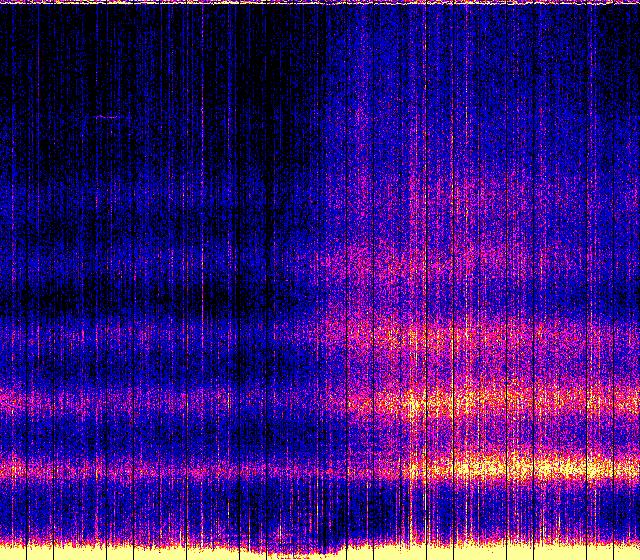
Task: Click the yellow hotspot in the second band from bottom
Action: click(415, 403)
